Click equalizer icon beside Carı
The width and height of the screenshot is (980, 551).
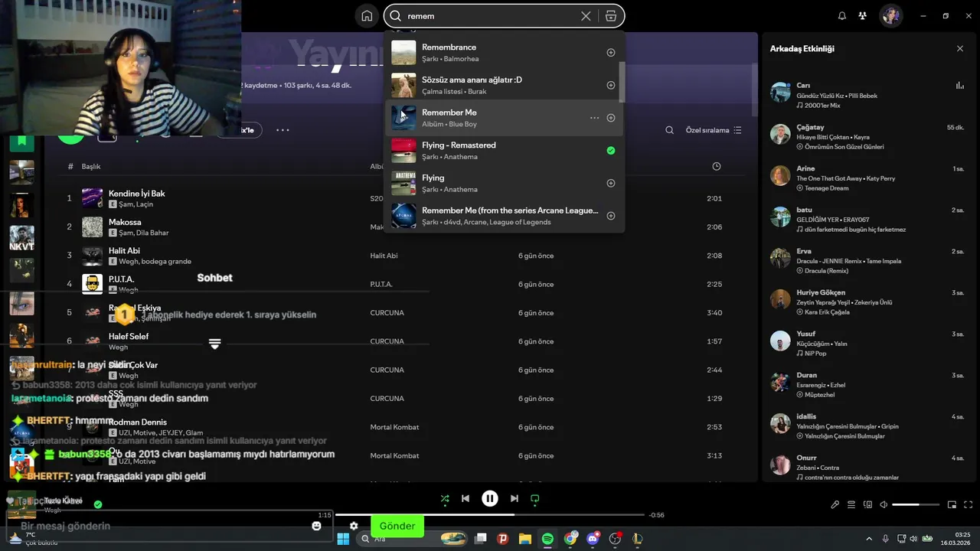[960, 86]
